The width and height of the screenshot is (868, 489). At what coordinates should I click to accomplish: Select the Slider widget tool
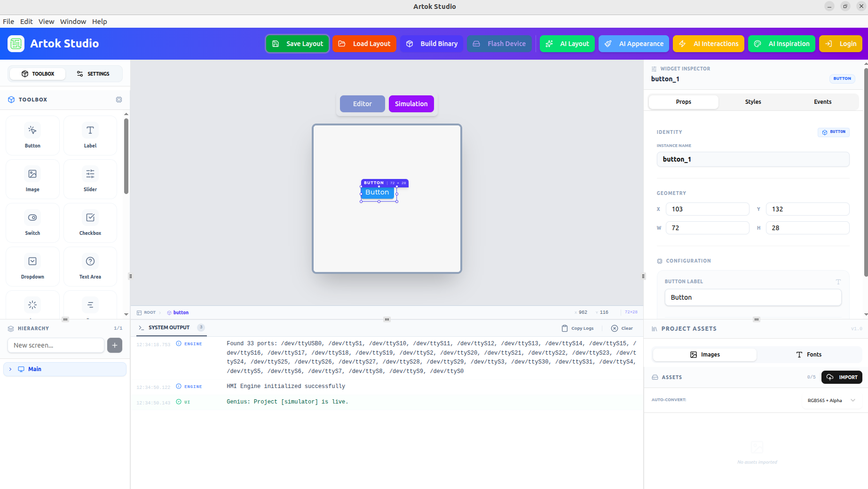[90, 179]
